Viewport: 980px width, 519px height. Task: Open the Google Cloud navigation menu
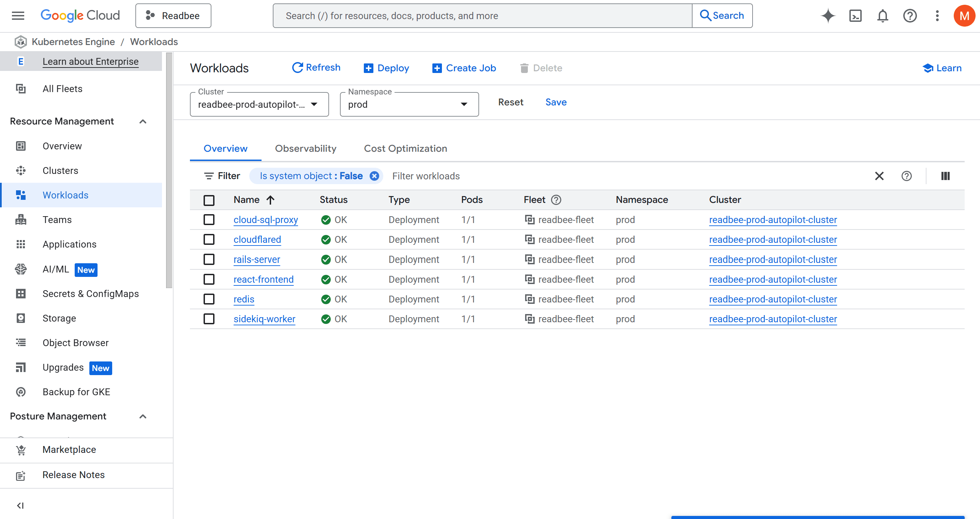[17, 16]
